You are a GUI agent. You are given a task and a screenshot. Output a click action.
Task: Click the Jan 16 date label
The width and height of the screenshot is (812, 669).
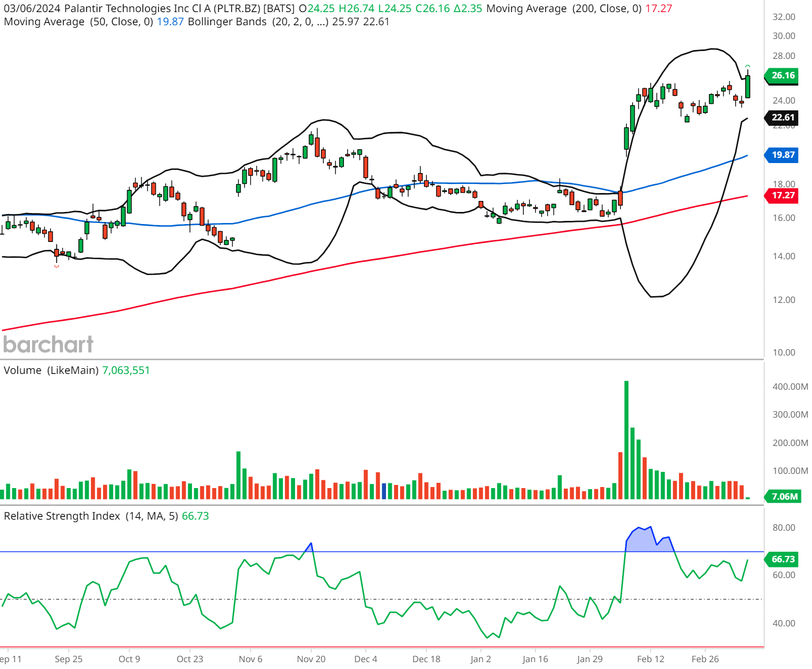[535, 659]
